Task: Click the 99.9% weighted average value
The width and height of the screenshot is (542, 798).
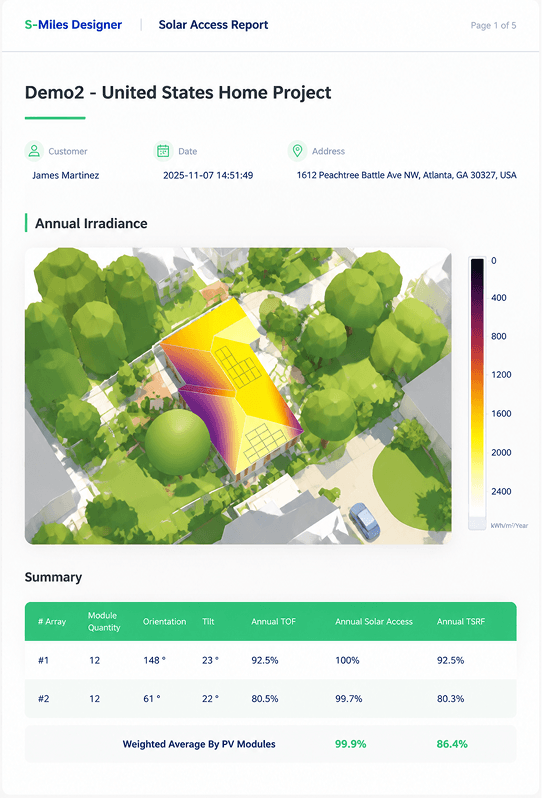Action: pyautogui.click(x=351, y=744)
